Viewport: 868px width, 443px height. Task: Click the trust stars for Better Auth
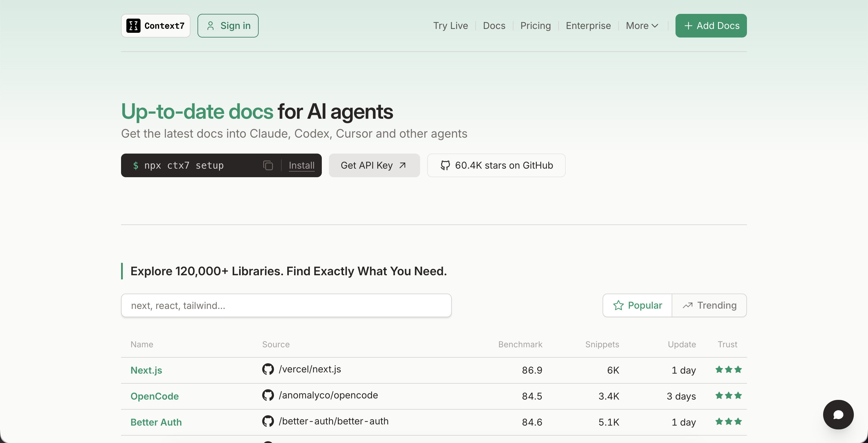[x=729, y=421]
